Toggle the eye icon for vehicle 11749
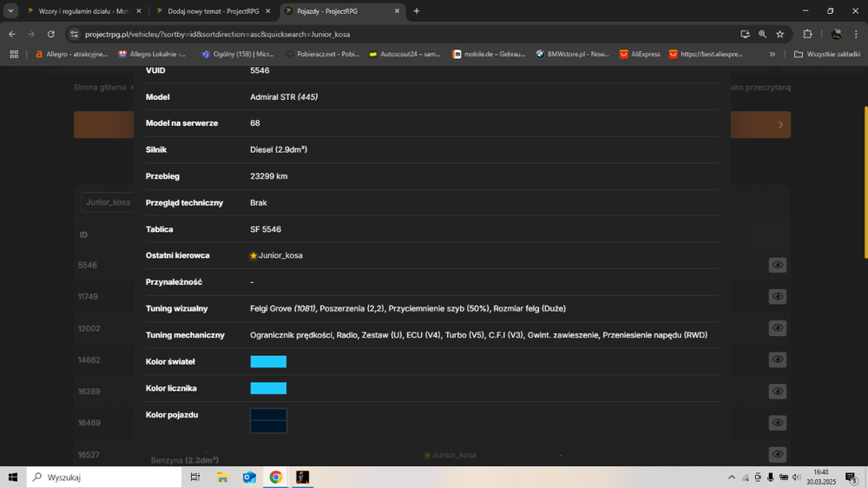868x488 pixels. pyautogui.click(x=777, y=296)
